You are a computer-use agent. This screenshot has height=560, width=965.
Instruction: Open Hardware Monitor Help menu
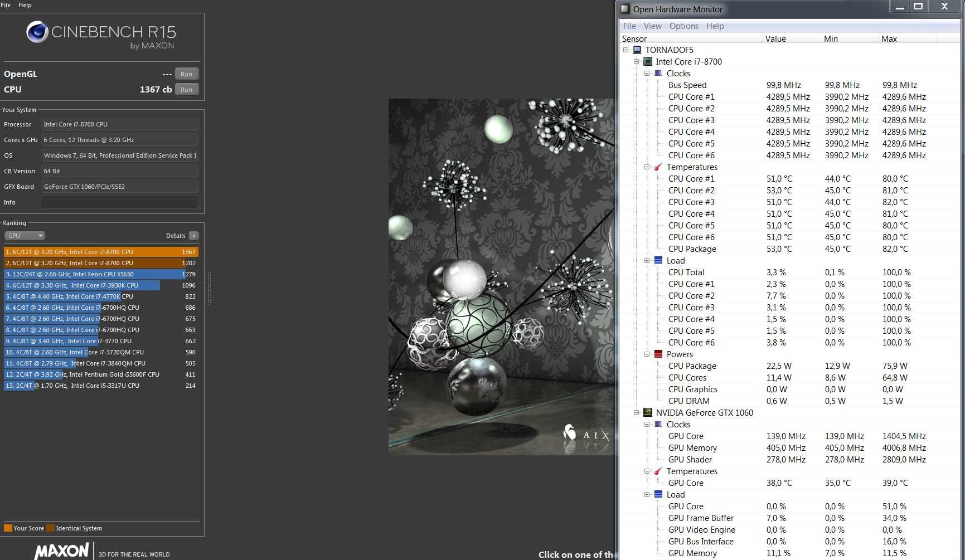coord(715,26)
